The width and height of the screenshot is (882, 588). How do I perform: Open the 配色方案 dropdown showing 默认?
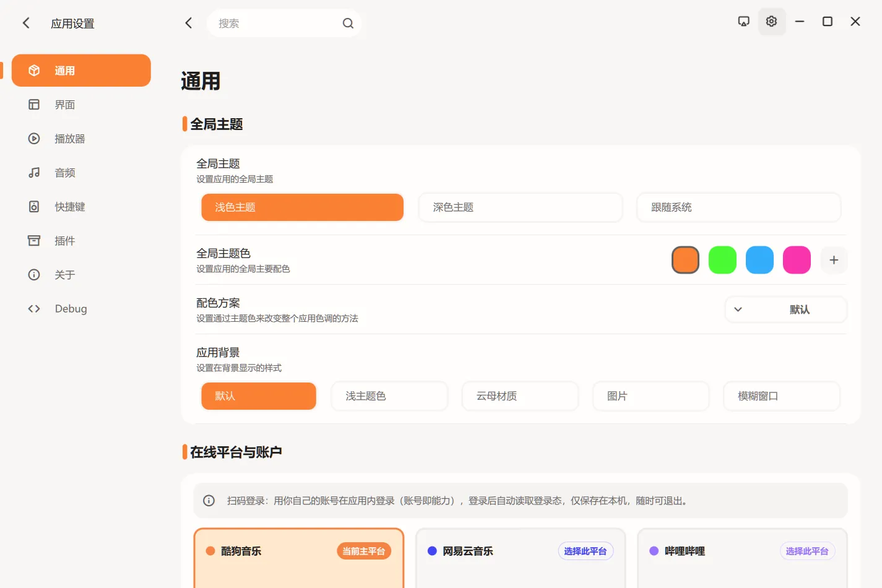pyautogui.click(x=786, y=309)
